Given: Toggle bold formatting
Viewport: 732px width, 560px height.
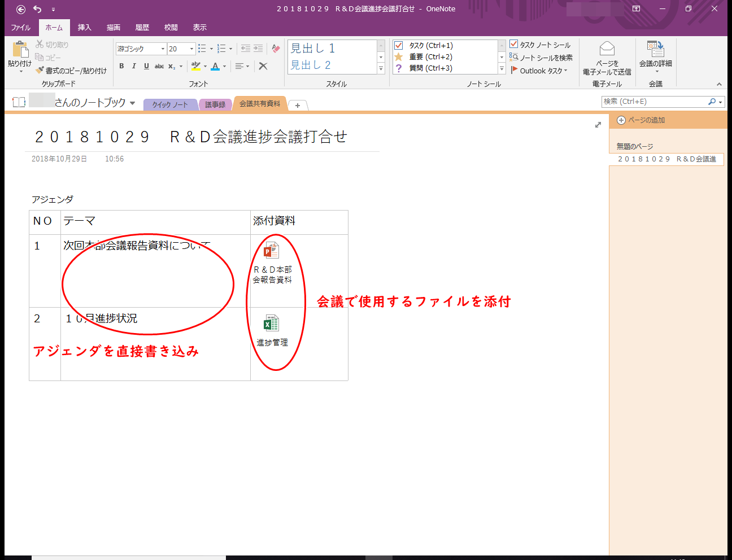Looking at the screenshot, I should pyautogui.click(x=121, y=66).
